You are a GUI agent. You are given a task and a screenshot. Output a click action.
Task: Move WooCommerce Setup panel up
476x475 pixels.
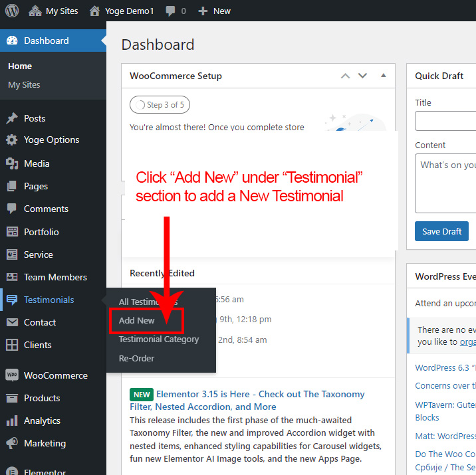click(345, 76)
